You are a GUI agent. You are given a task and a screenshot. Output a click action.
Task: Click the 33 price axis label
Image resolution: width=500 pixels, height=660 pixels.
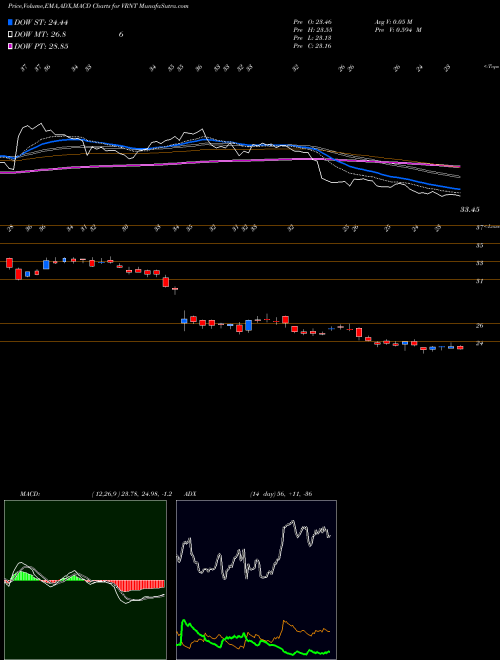pyautogui.click(x=479, y=263)
